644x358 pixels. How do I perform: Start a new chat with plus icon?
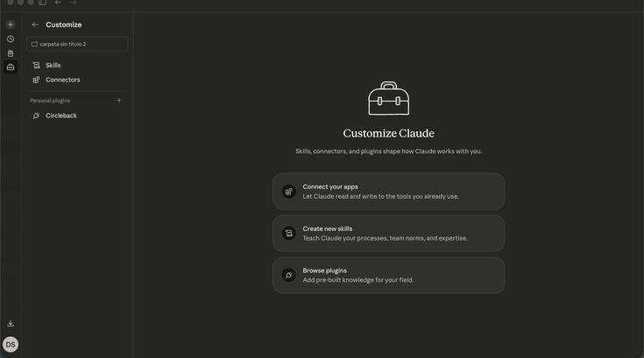[x=11, y=25]
